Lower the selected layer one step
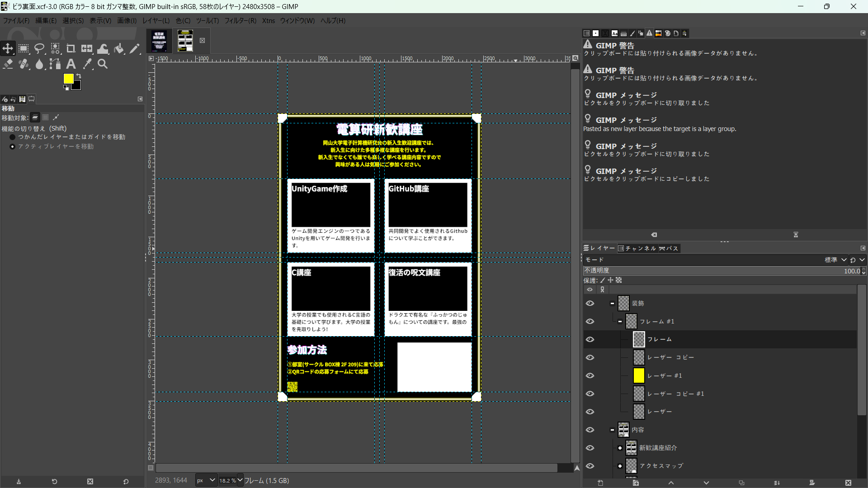Screen dimensions: 868x488 tap(706, 483)
